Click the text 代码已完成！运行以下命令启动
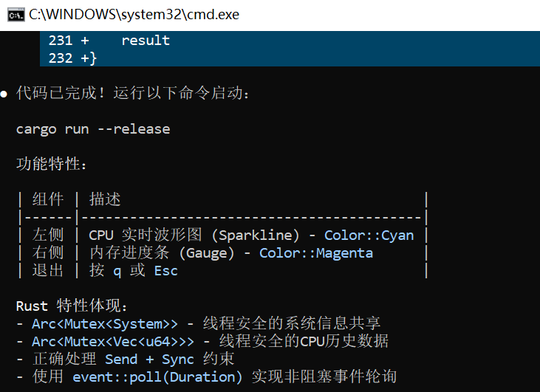 pyautogui.click(x=132, y=93)
